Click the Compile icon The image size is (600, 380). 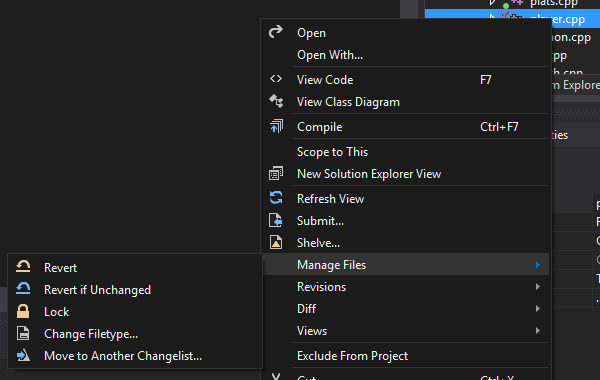point(276,126)
